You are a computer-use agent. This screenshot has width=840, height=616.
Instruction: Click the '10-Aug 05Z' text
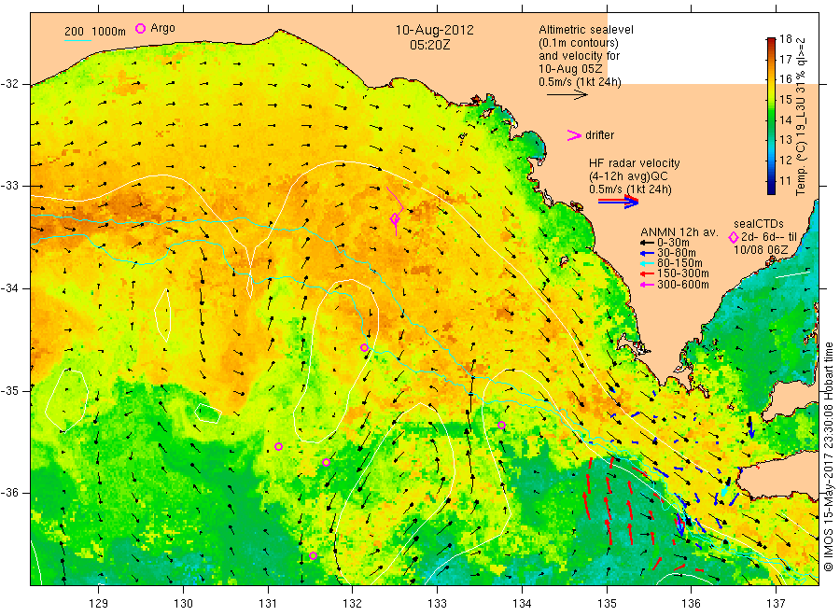pos(570,69)
